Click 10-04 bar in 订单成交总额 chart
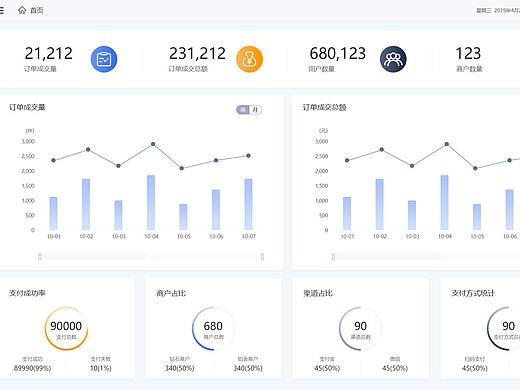520x390 pixels. tap(444, 202)
